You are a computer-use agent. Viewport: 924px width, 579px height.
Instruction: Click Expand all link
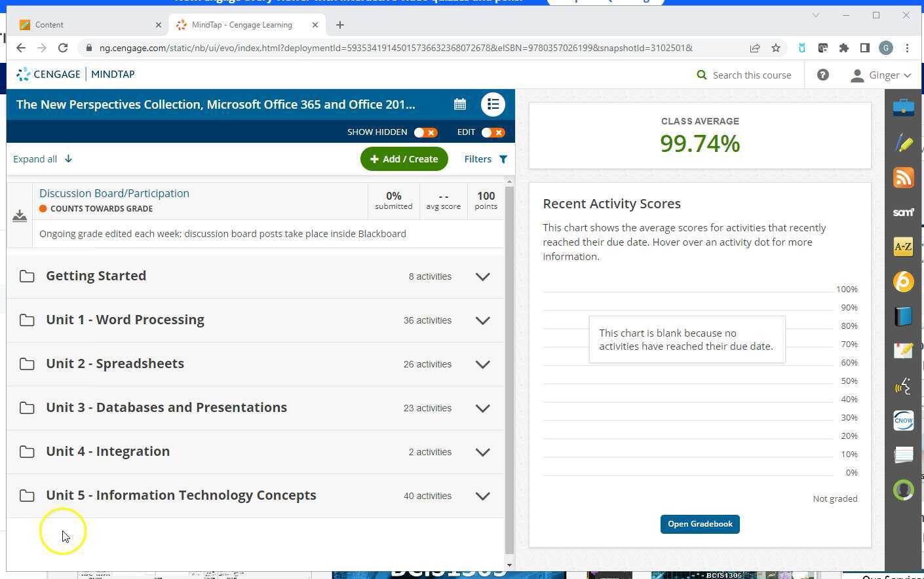pos(43,159)
